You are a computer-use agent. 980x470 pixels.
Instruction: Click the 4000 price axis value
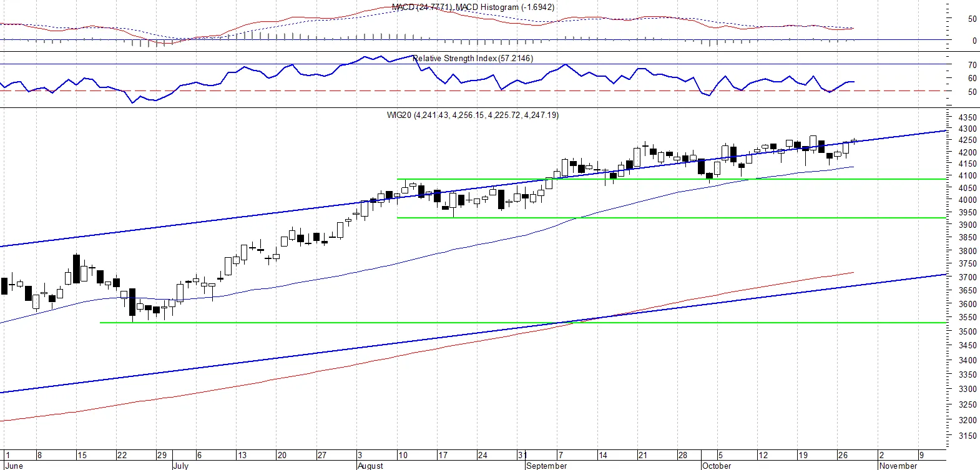967,200
